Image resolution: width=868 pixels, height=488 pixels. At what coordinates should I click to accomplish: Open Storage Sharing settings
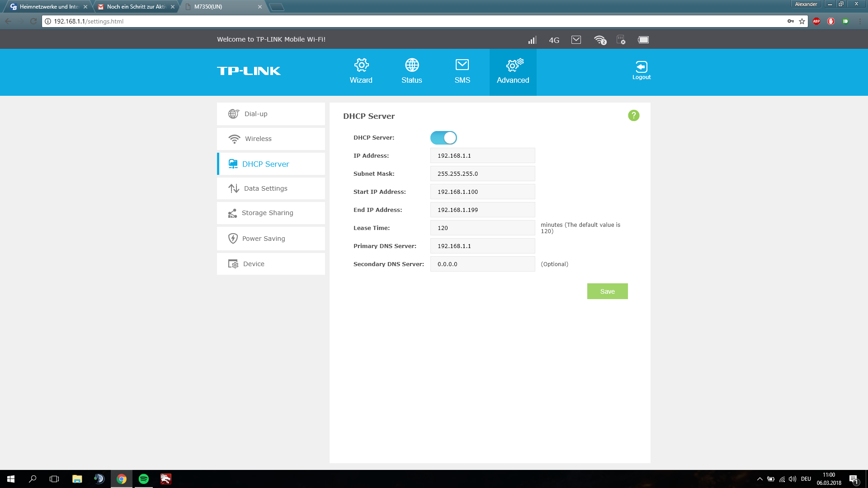click(x=271, y=213)
